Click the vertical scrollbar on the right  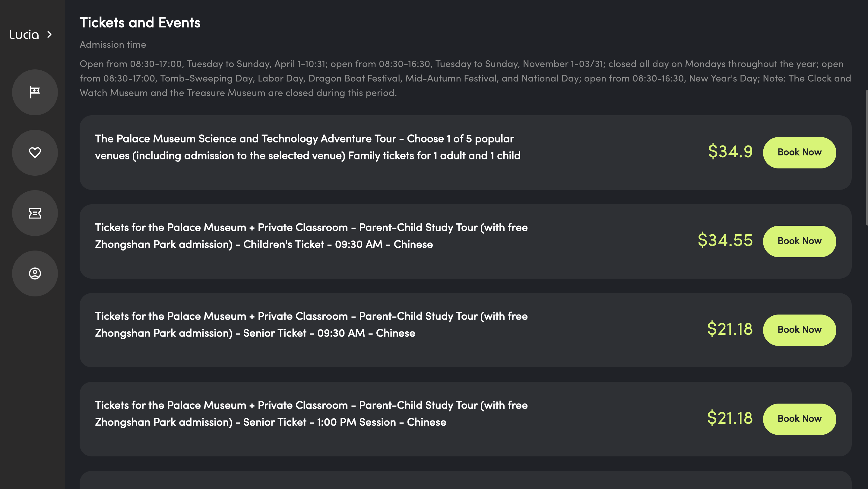[866, 158]
